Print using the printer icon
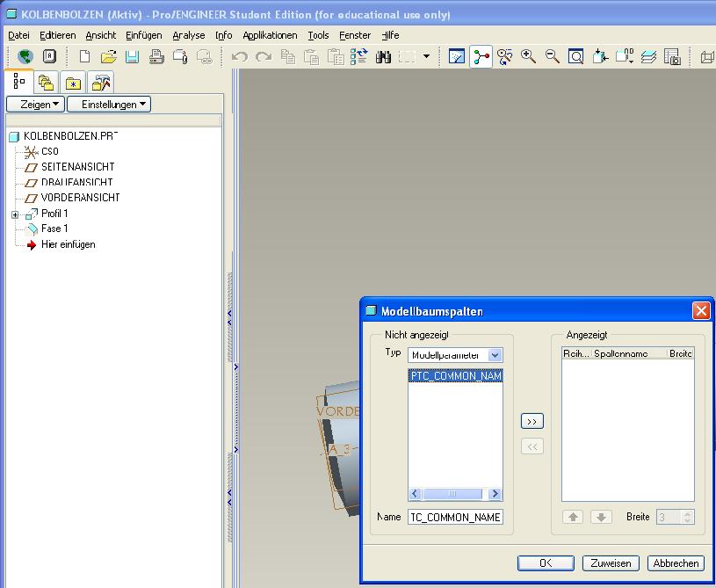This screenshot has height=588, width=716. coord(156,56)
